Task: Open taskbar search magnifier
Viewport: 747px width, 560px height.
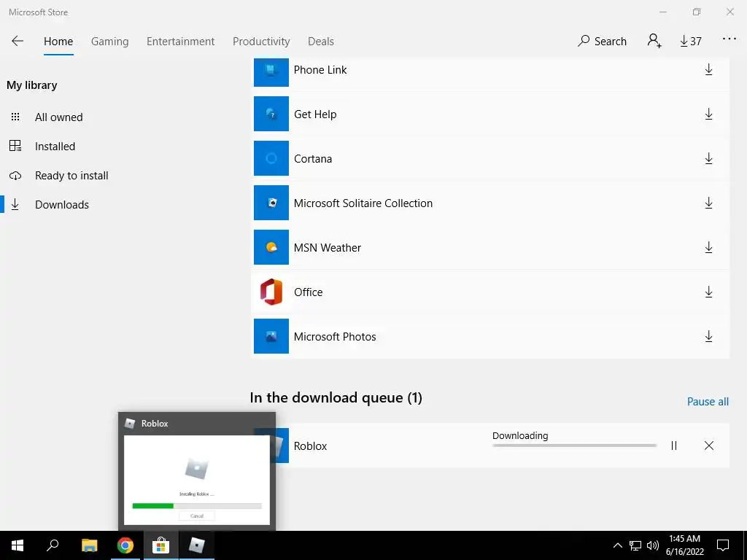Action: [53, 545]
